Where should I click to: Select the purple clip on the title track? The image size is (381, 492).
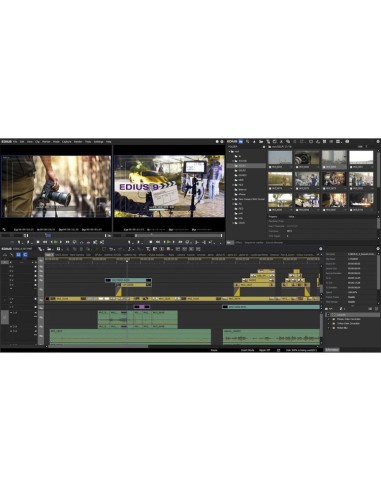[x=142, y=307]
